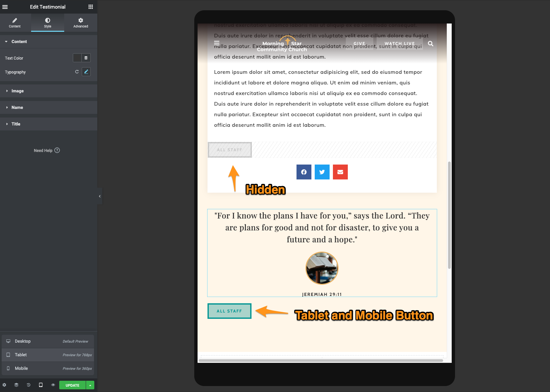Open the Text Color swatch picker
The height and width of the screenshot is (392, 550).
coord(77,58)
